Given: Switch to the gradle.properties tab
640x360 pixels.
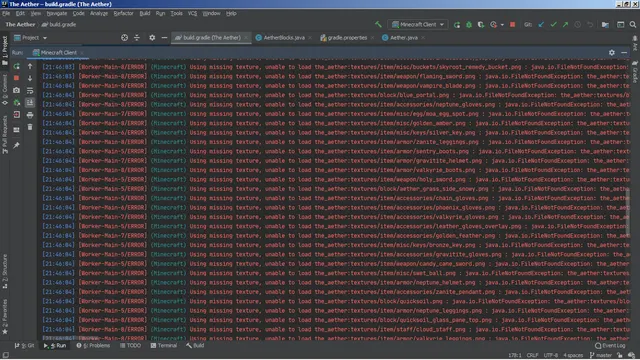Looking at the screenshot, I should pyautogui.click(x=347, y=38).
